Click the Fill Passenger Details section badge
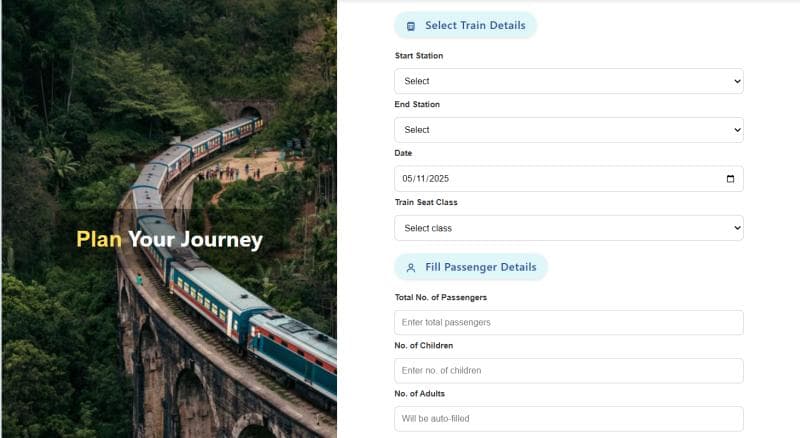Screen dimensions: 800x438 coord(471,267)
